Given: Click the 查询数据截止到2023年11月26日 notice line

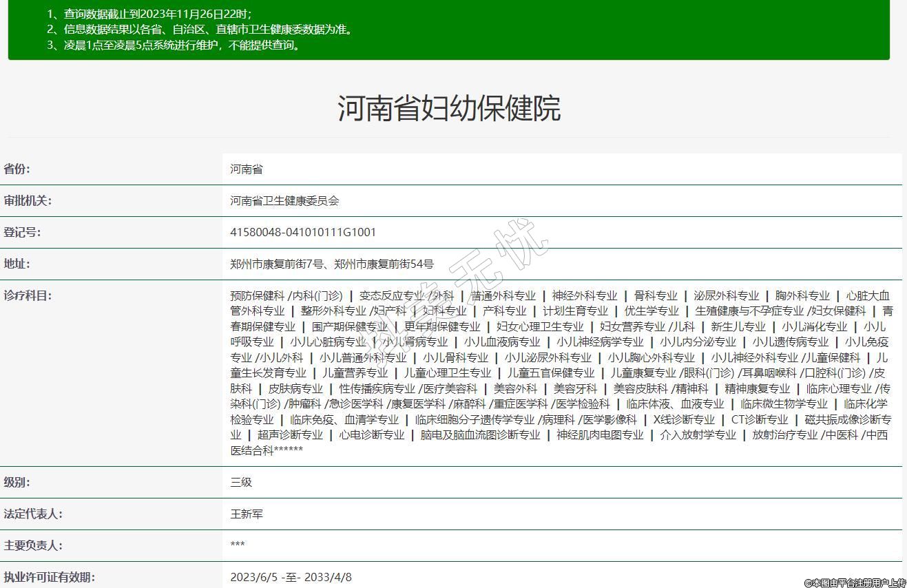Looking at the screenshot, I should pyautogui.click(x=149, y=14).
